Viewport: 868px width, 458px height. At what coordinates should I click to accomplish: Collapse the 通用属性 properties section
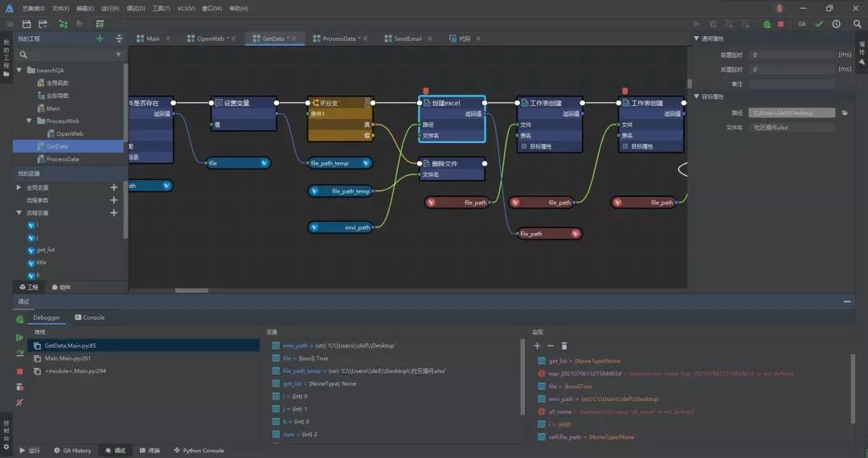click(696, 39)
